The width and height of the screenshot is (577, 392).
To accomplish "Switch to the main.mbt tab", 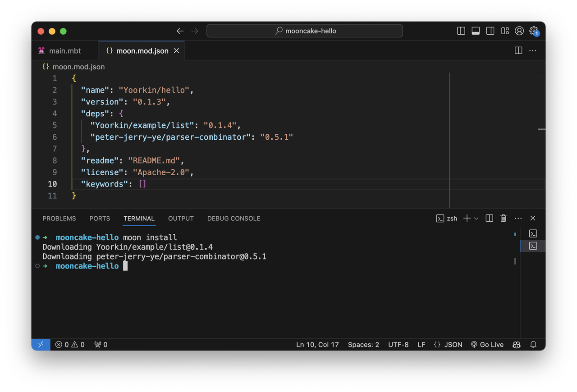I will coord(64,51).
